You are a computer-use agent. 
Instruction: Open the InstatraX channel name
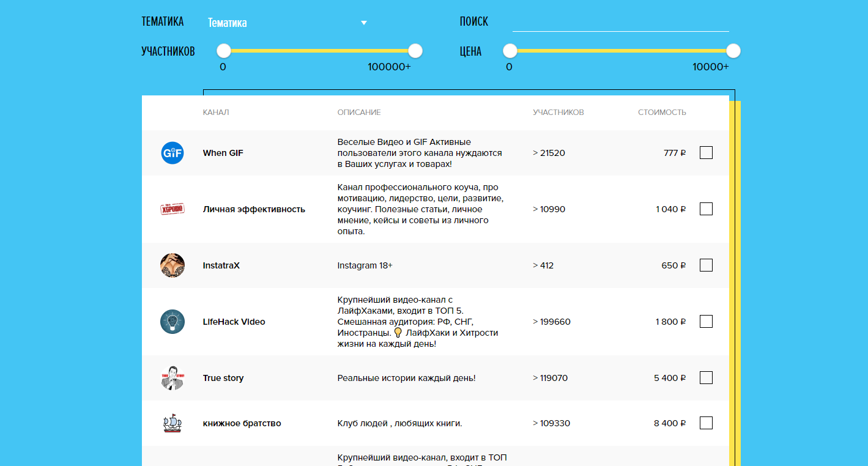tap(221, 265)
